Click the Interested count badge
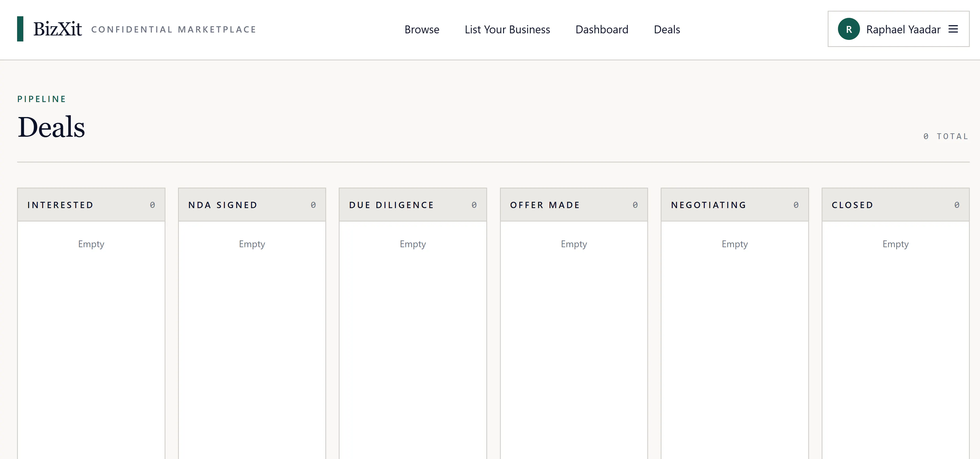This screenshot has width=980, height=459. (152, 205)
